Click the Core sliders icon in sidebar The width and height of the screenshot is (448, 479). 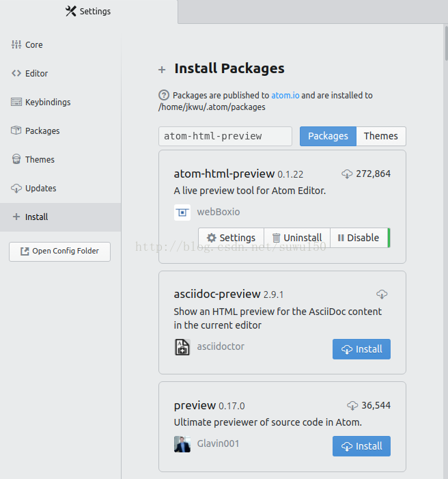pyautogui.click(x=16, y=44)
